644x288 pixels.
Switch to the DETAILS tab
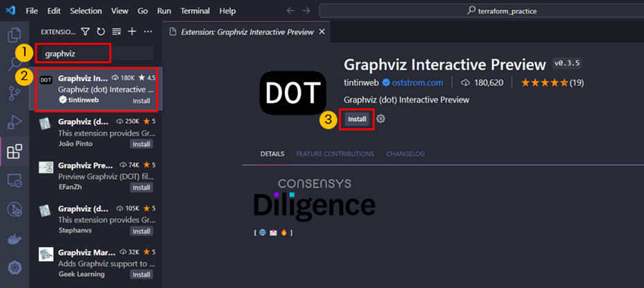272,154
